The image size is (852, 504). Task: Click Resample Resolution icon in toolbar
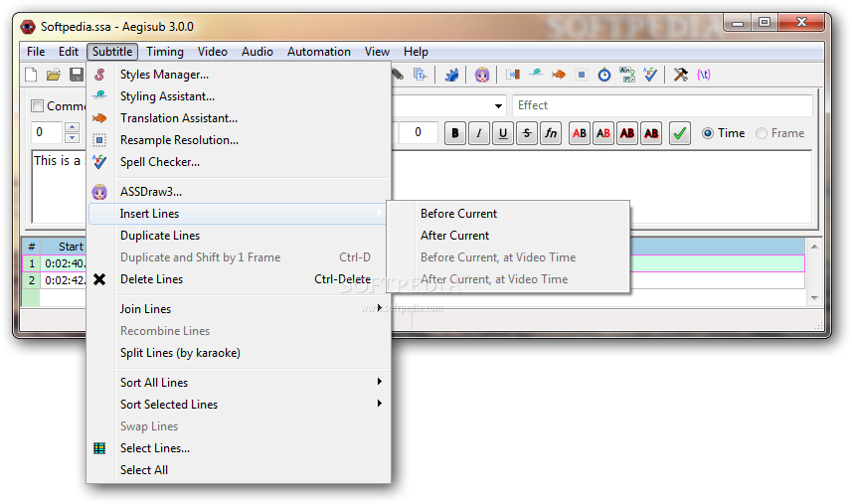582,75
